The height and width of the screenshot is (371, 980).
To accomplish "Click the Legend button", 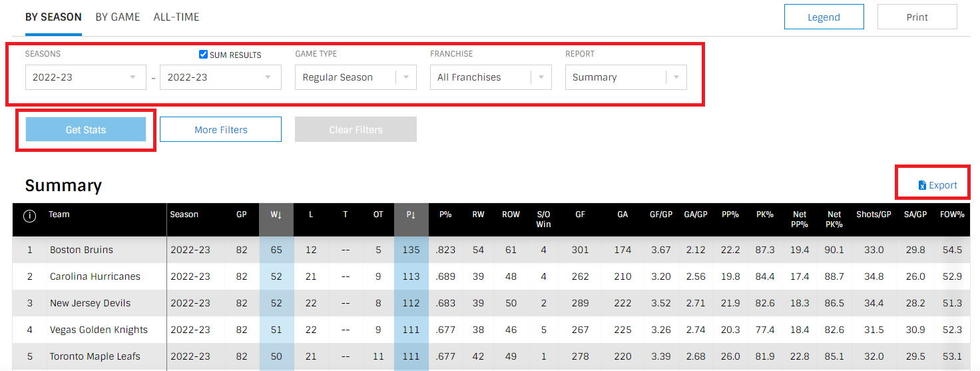I will point(824,17).
